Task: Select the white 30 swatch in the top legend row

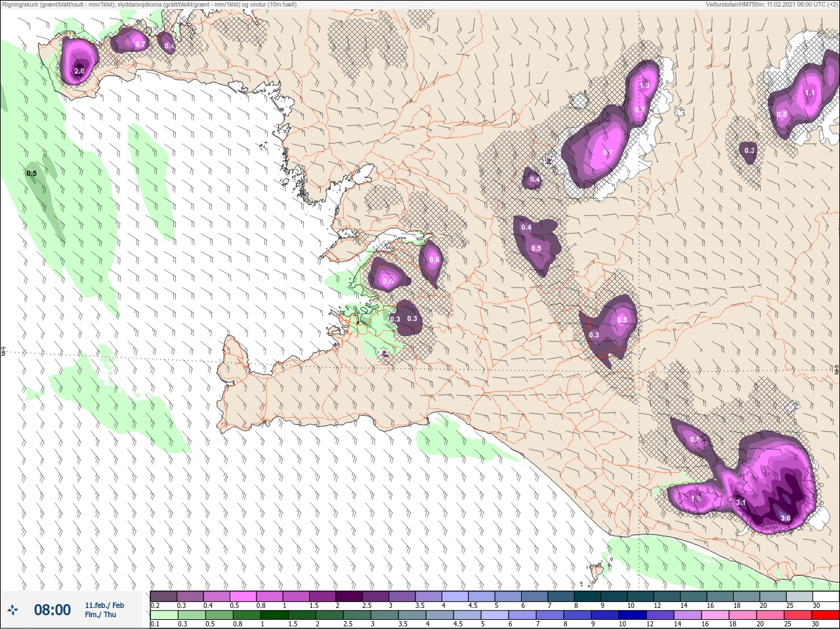Action: (x=826, y=597)
